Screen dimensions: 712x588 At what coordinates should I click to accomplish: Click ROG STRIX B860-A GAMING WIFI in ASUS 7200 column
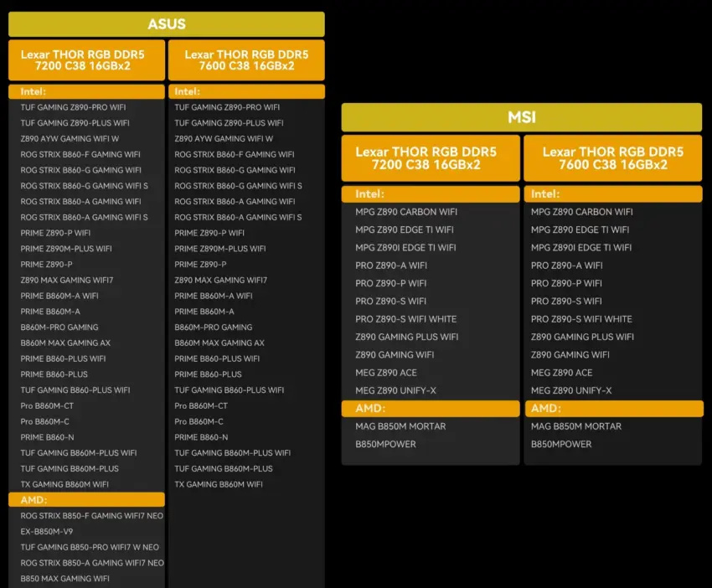point(80,201)
